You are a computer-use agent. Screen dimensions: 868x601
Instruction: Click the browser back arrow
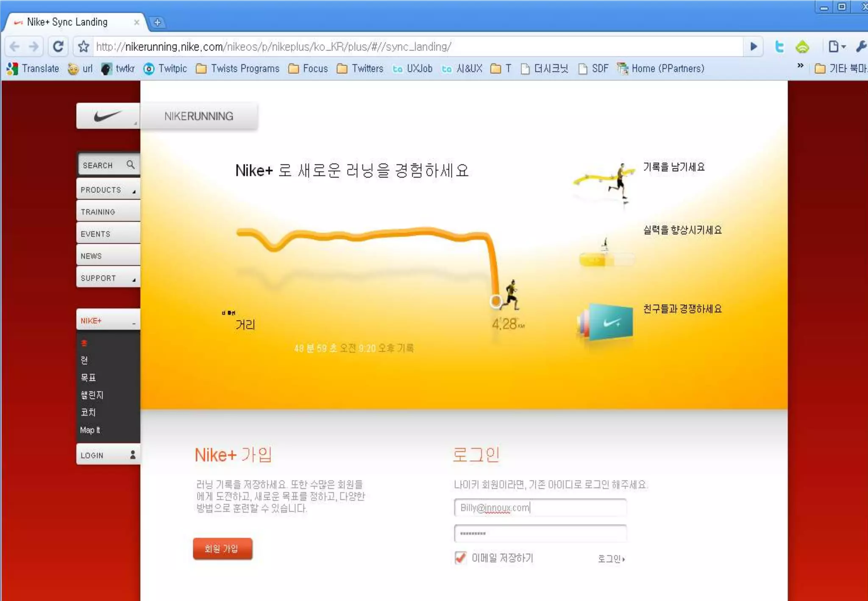15,46
